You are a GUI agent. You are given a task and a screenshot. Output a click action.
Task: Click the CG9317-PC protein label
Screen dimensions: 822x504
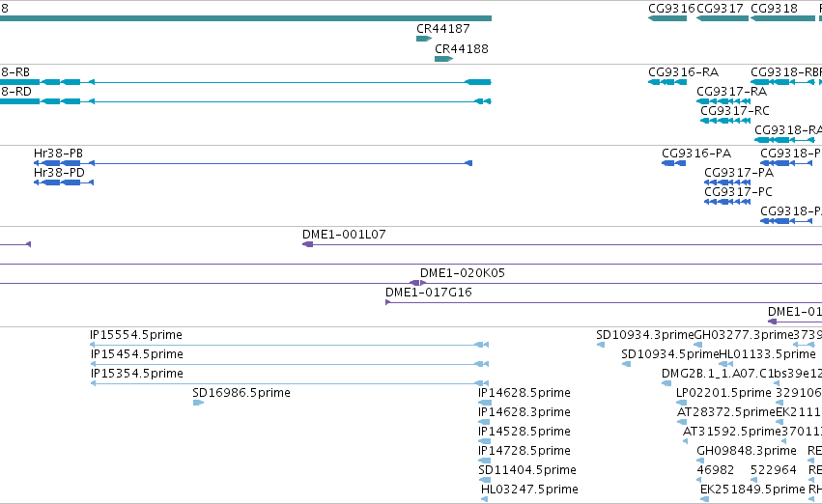[738, 192]
